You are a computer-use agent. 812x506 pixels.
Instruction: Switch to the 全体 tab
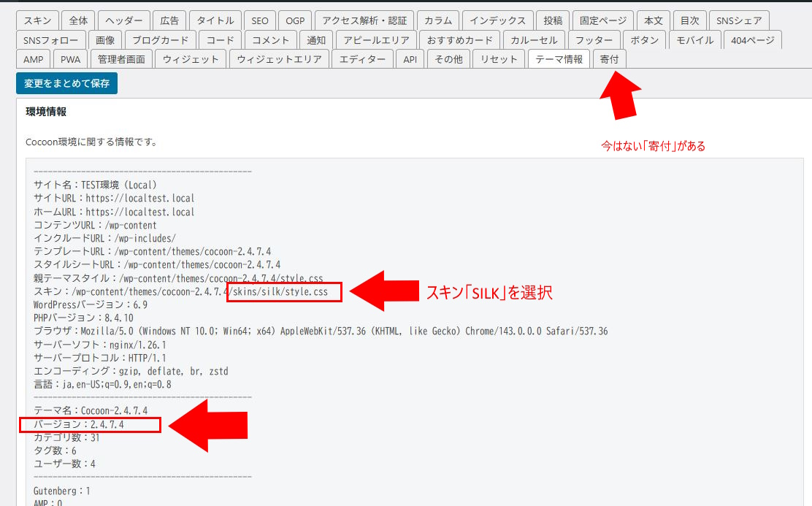pos(78,20)
